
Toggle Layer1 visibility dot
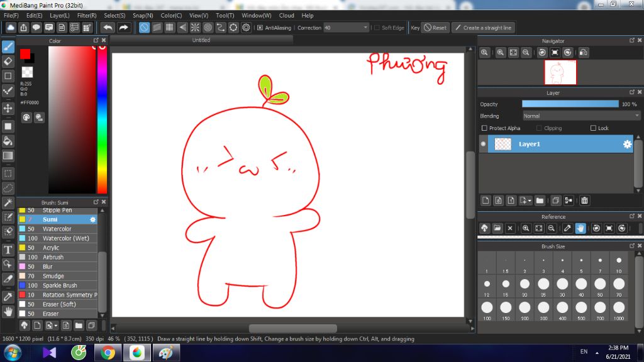coord(484,144)
